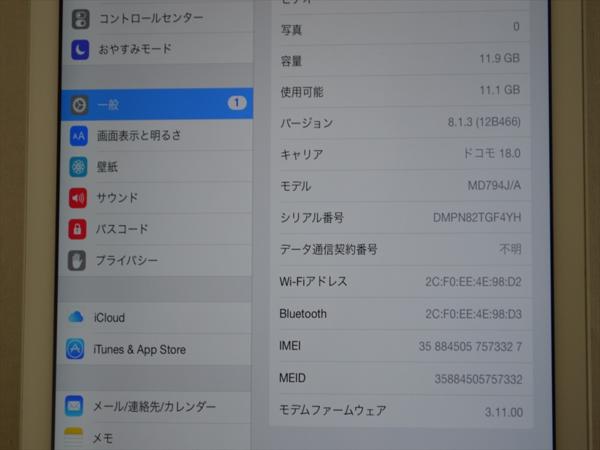The height and width of the screenshot is (450, 600).
Task: Tap MEID value 35884505757332
Action: pos(478,379)
